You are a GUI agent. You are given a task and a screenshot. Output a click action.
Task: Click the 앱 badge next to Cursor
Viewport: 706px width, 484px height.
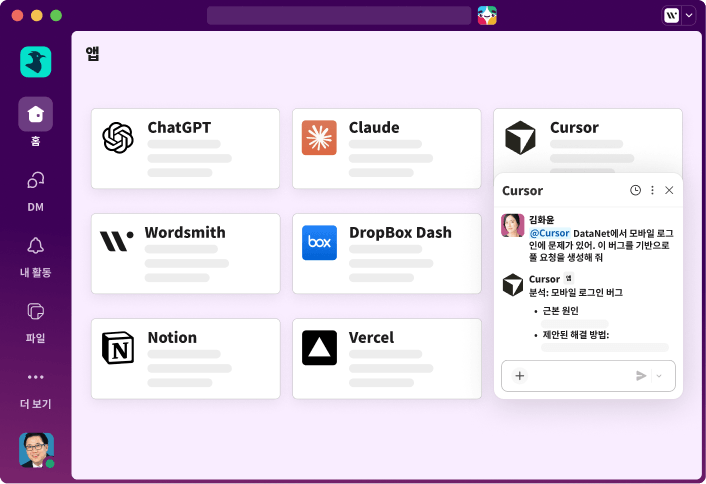569,278
